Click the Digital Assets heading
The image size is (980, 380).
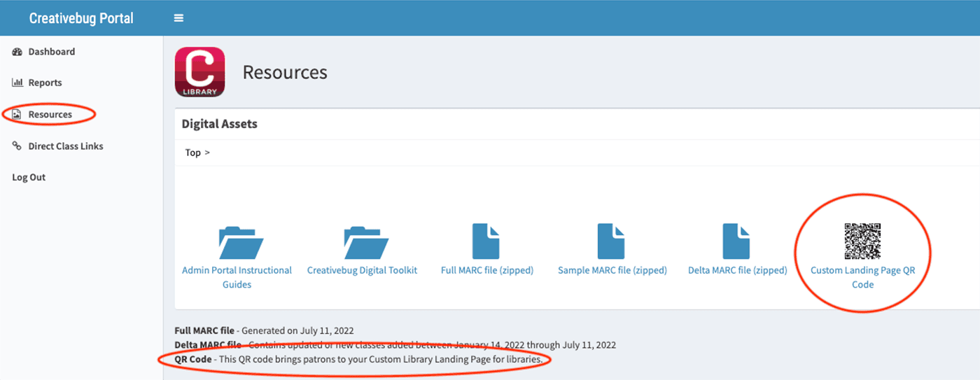pos(219,124)
